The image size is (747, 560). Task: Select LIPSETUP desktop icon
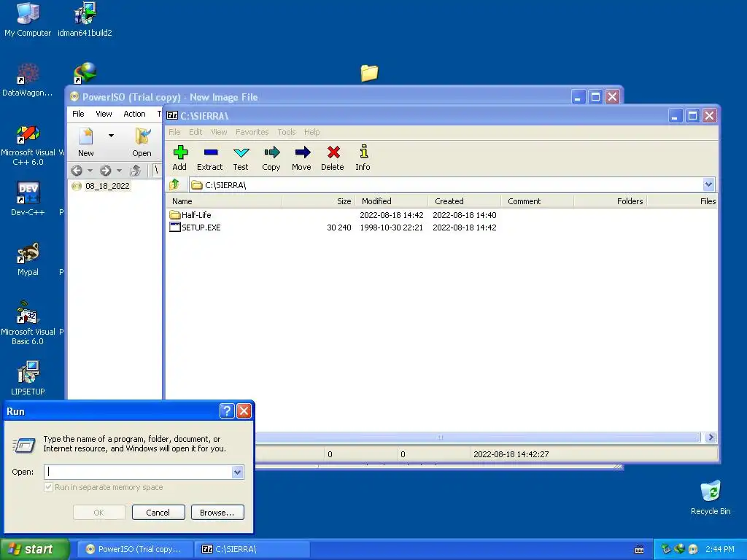pyautogui.click(x=28, y=378)
